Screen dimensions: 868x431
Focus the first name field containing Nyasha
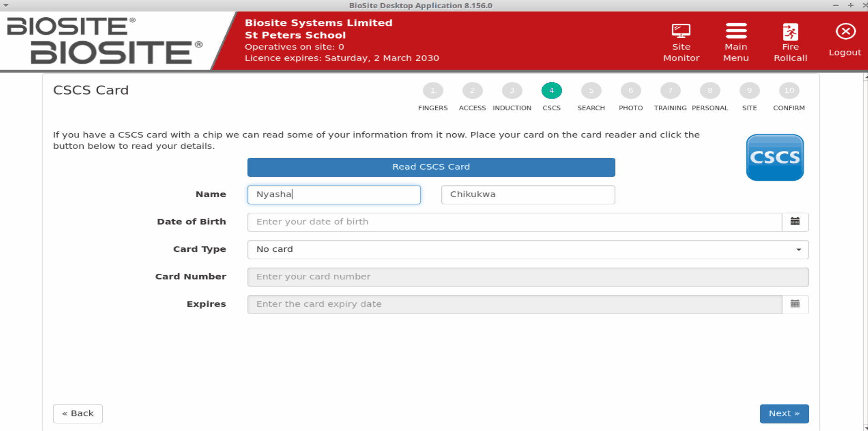coord(334,195)
